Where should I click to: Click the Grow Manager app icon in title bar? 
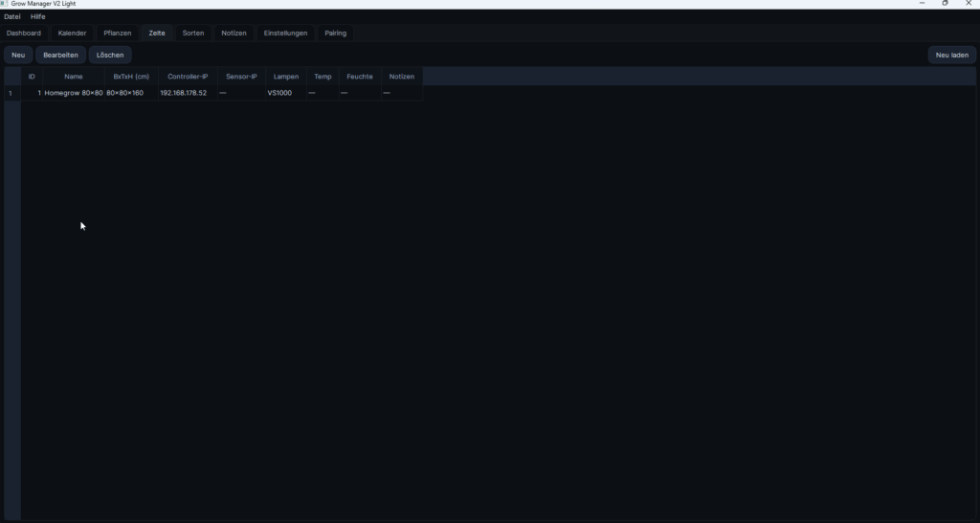click(5, 4)
